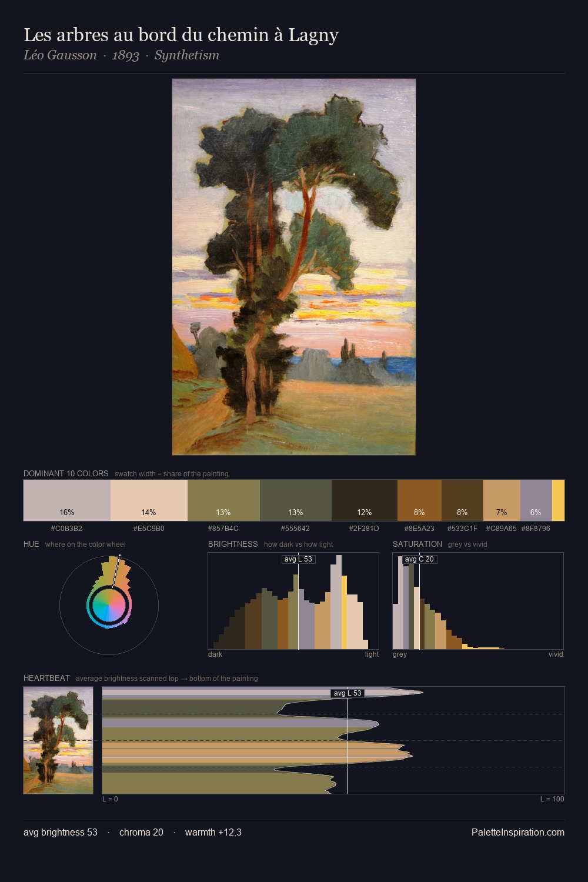Pick the #533C1F dark brown swatch
Image resolution: width=588 pixels, height=882 pixels.
[x=462, y=500]
